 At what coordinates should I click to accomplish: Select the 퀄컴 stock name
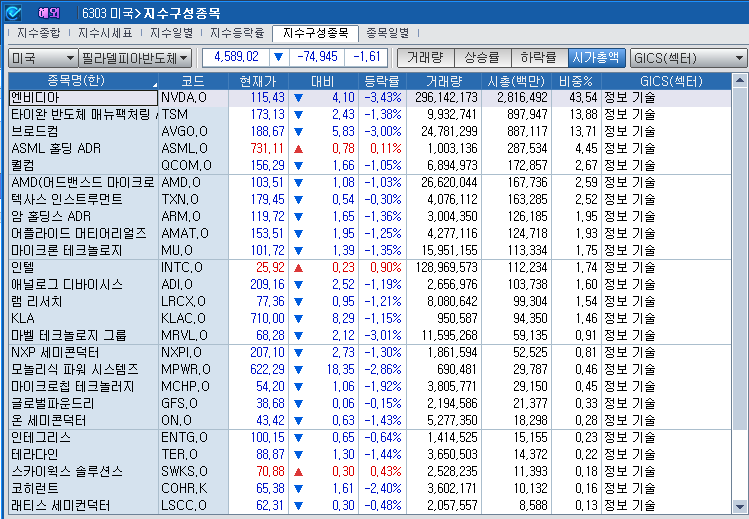pyautogui.click(x=22, y=166)
